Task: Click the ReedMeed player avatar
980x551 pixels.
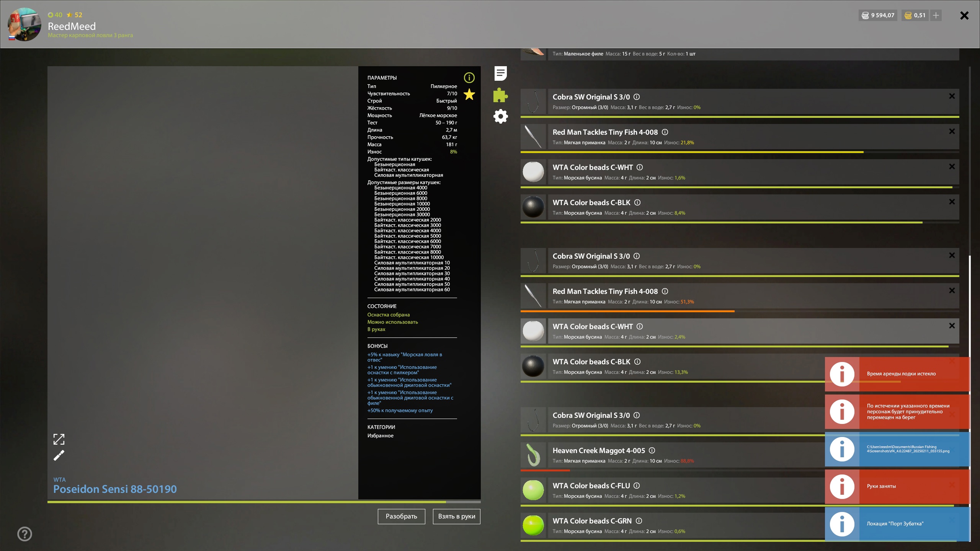Action: [x=24, y=24]
